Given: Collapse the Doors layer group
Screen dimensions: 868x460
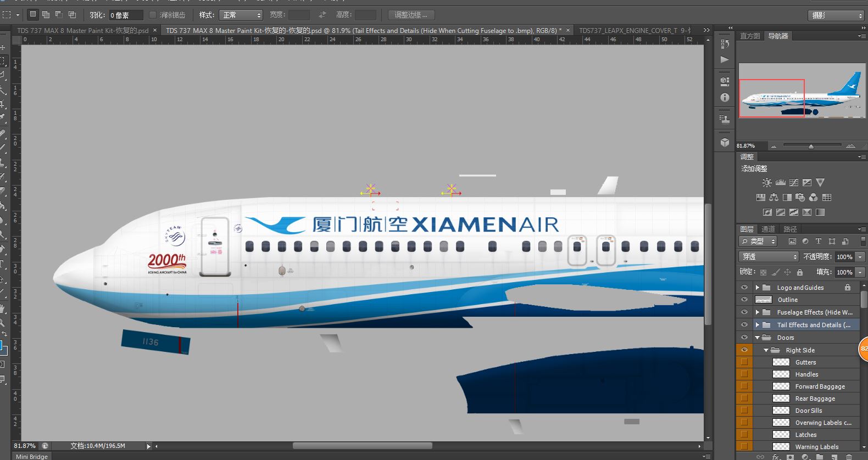Looking at the screenshot, I should point(758,338).
